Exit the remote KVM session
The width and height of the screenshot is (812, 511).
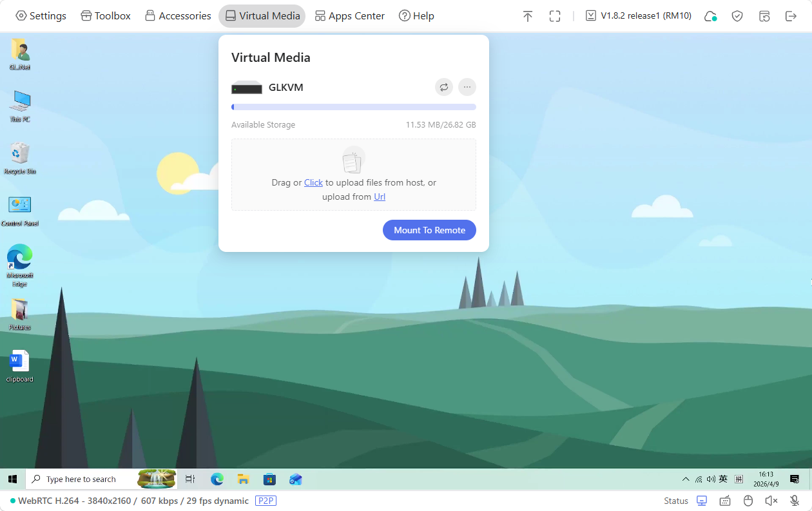(x=791, y=15)
